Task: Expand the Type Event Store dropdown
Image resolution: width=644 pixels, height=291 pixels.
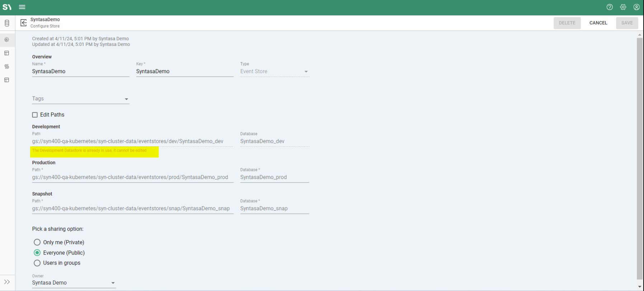Action: (x=274, y=71)
